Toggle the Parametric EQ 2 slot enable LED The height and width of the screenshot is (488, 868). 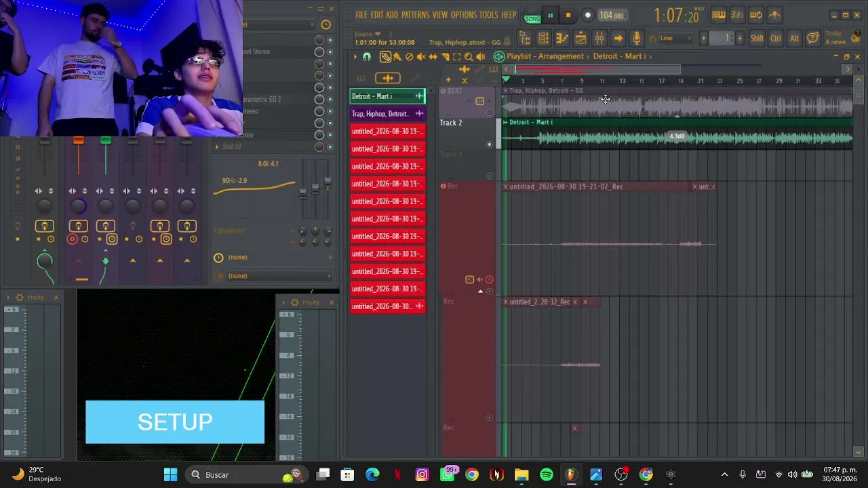pyautogui.click(x=330, y=99)
